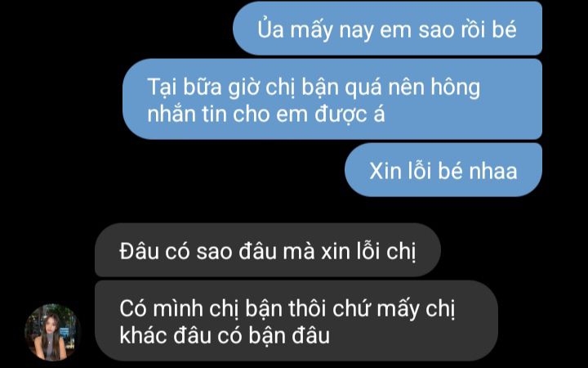
Task: Select the 'Đâu có sao đâu mà xin lỗi chị' message
Action: [267, 250]
